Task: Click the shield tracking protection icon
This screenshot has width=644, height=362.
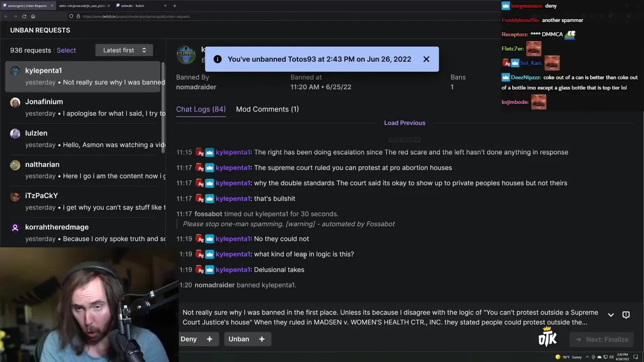Action: point(71,16)
